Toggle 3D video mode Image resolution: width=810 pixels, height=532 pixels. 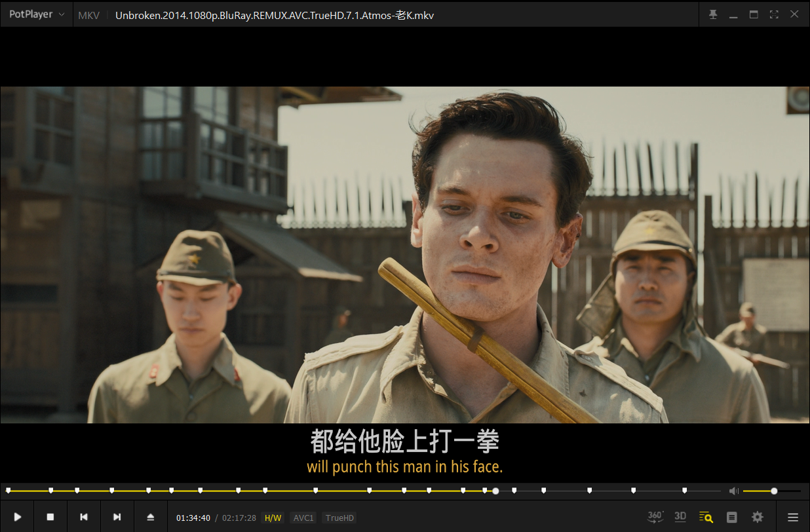pos(680,516)
